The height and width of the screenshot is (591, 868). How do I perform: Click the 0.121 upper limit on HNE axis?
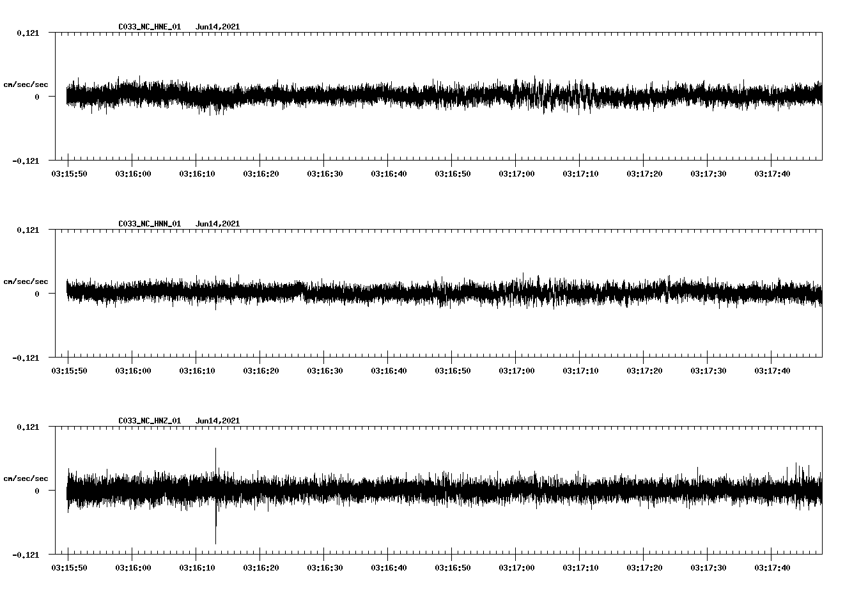click(x=27, y=33)
